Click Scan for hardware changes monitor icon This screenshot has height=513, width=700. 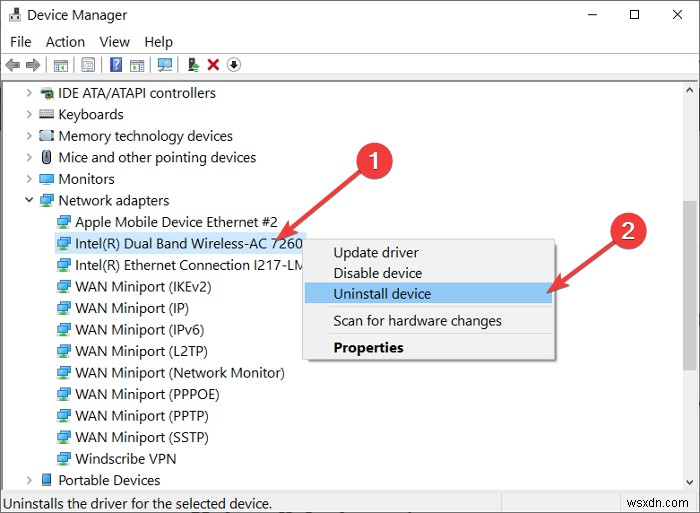[x=165, y=65]
